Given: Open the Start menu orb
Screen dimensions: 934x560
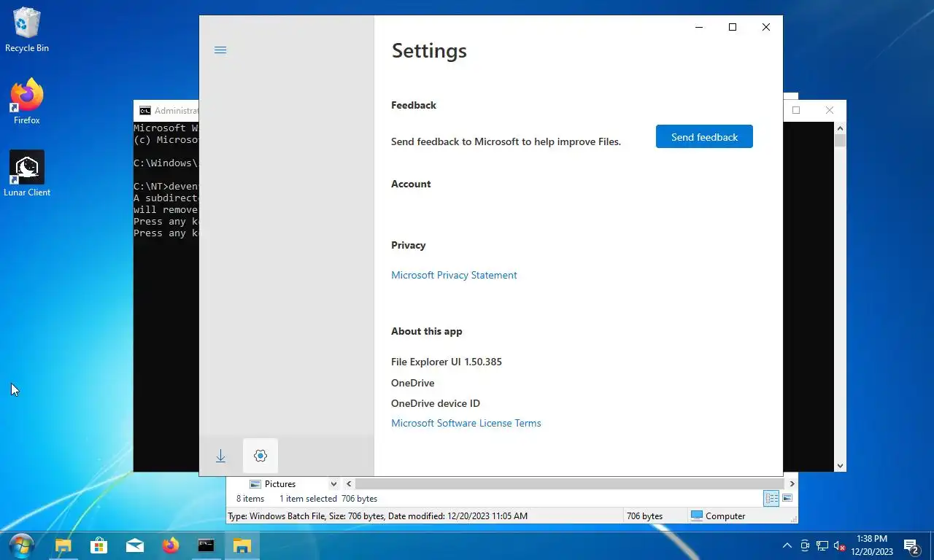Looking at the screenshot, I should (22, 545).
